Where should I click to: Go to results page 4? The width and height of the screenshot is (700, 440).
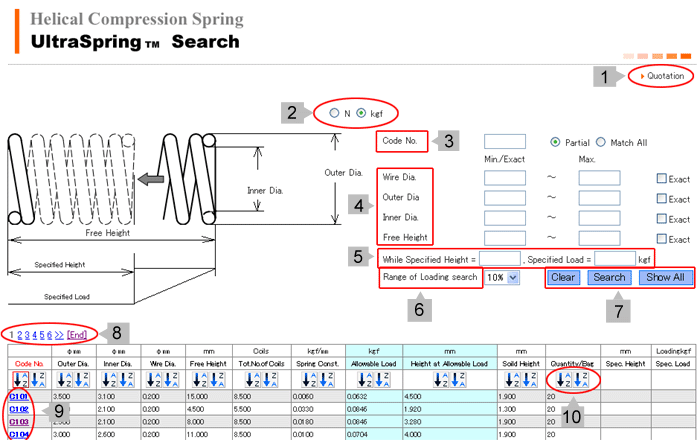click(x=34, y=335)
